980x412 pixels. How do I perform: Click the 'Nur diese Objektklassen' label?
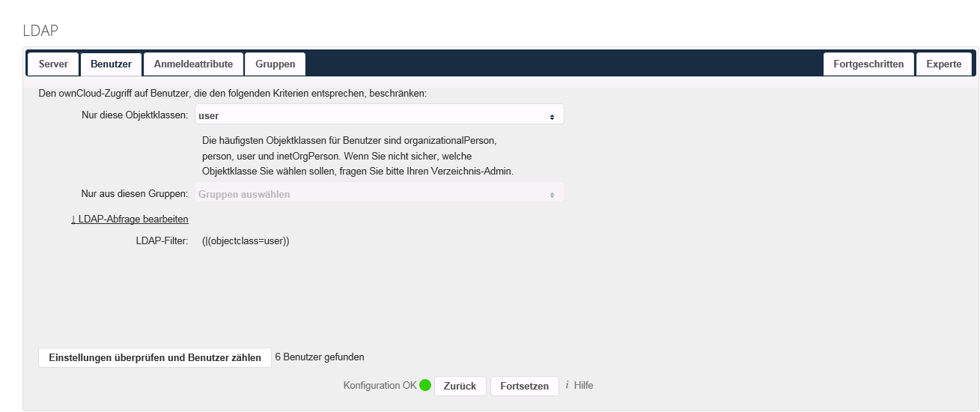point(135,115)
